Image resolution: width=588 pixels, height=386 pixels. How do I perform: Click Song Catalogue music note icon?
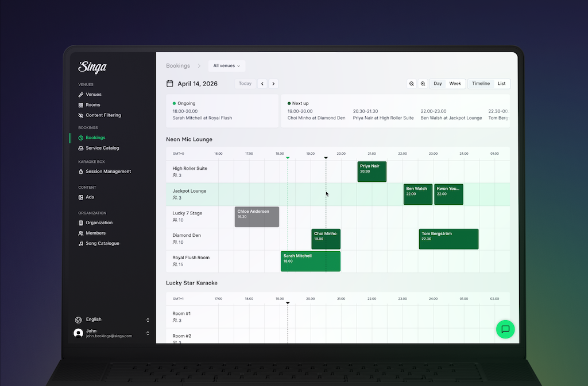80,244
